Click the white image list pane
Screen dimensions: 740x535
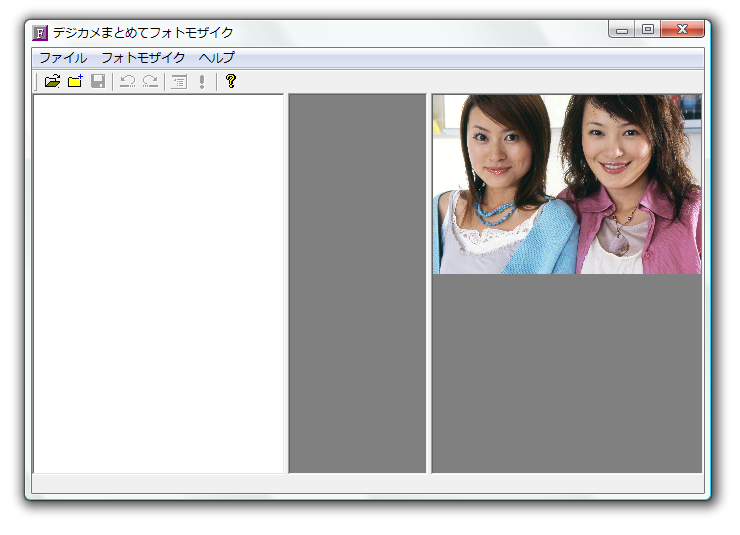click(159, 284)
